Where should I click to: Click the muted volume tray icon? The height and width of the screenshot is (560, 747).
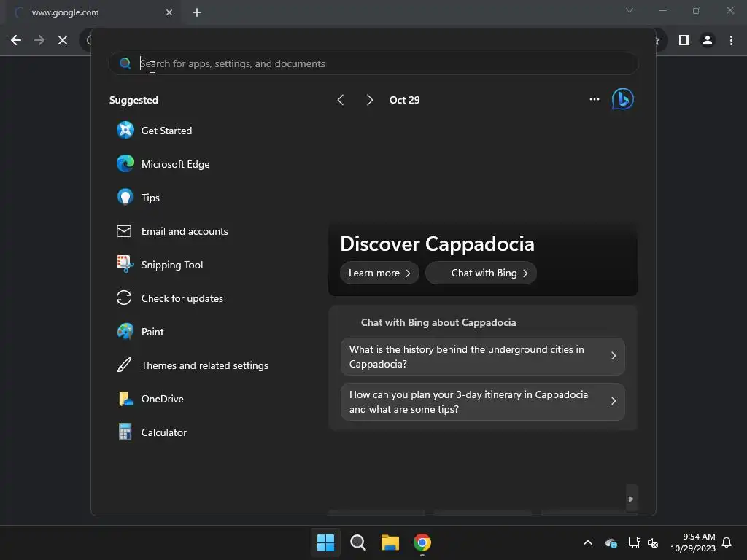click(653, 542)
